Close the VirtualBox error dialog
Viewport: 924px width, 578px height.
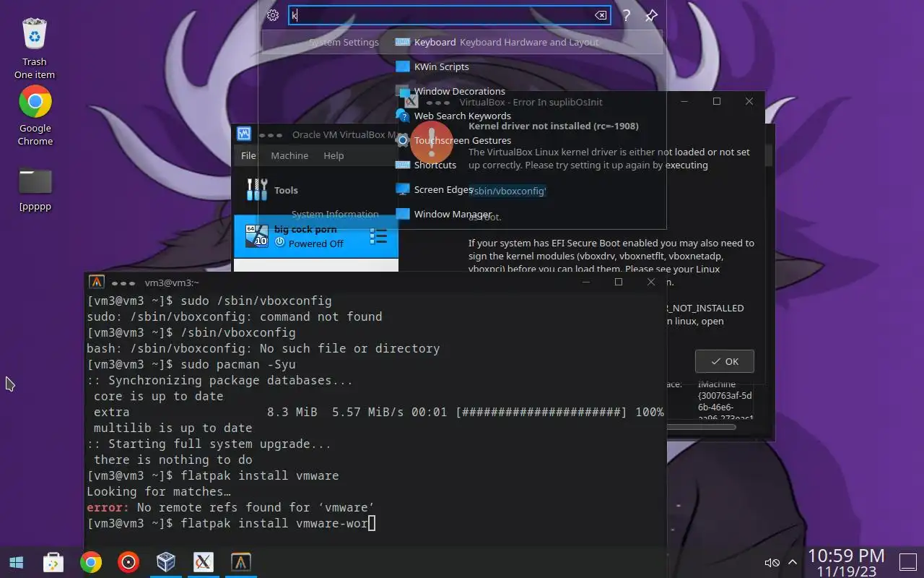[x=749, y=102]
